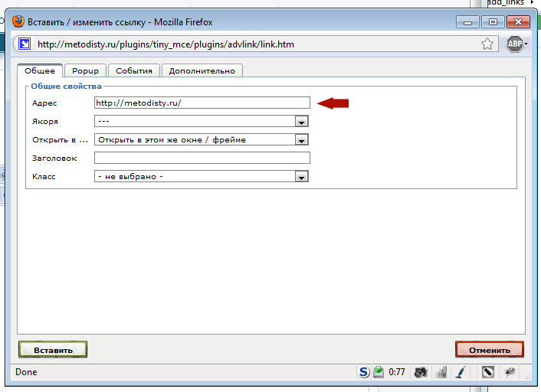
Task: Click the Firefox logo in the title bar
Action: [x=18, y=21]
